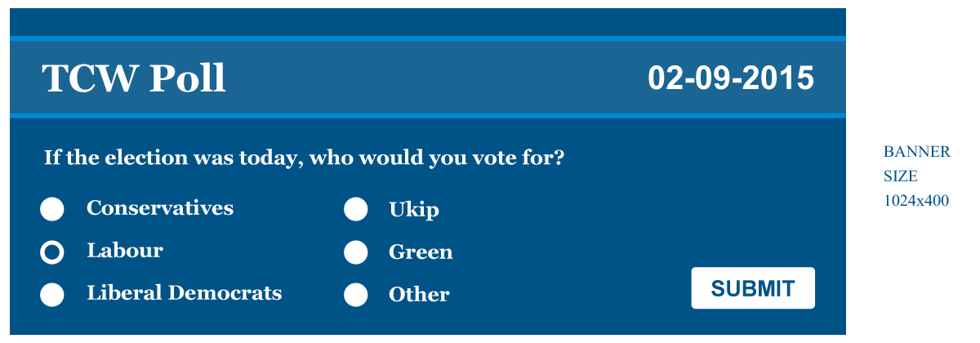This screenshot has width=980, height=343.
Task: Click the dark blue strip above the header
Action: [428, 22]
